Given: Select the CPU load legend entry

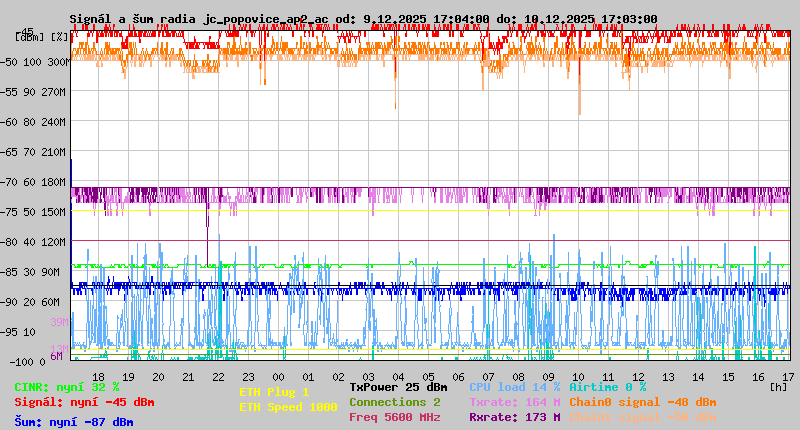Looking at the screenshot, I should click(515, 387).
